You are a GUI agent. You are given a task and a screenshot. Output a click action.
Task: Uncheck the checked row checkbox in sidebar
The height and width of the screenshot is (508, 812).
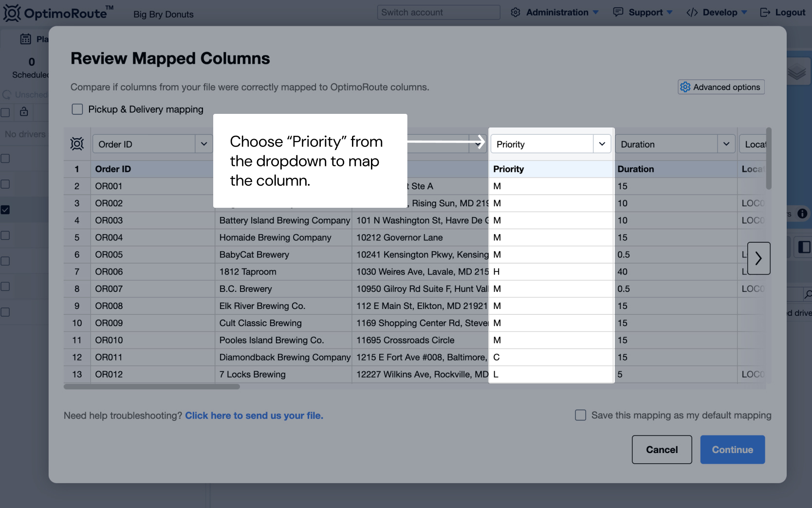[5, 210]
